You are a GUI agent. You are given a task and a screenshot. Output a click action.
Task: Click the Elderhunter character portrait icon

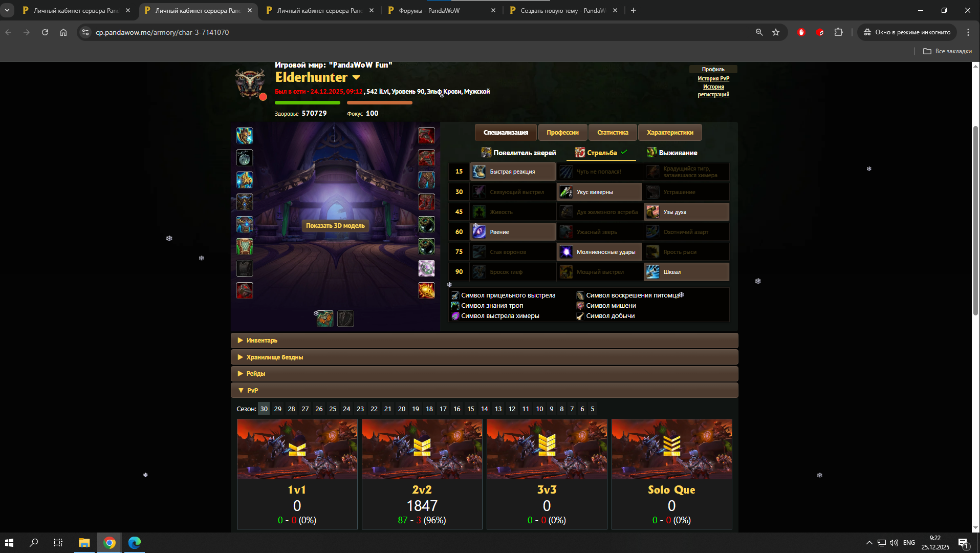(x=250, y=83)
